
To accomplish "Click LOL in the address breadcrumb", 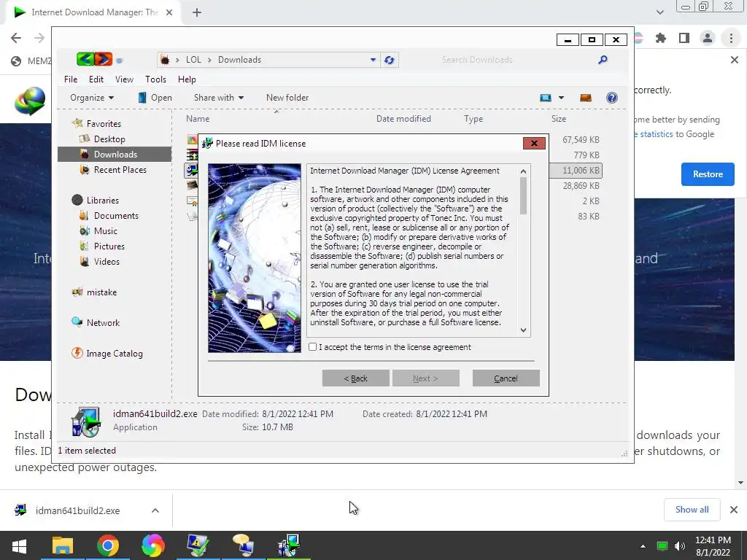I will tap(193, 60).
